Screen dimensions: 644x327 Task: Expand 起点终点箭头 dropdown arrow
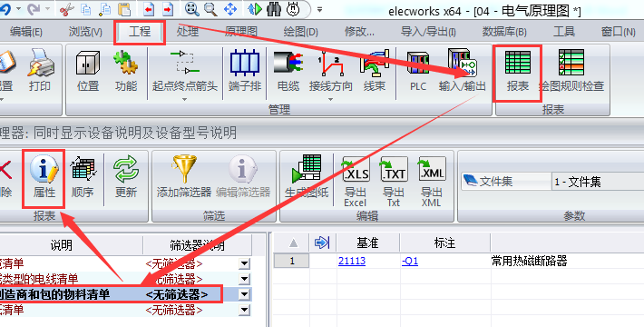184,99
